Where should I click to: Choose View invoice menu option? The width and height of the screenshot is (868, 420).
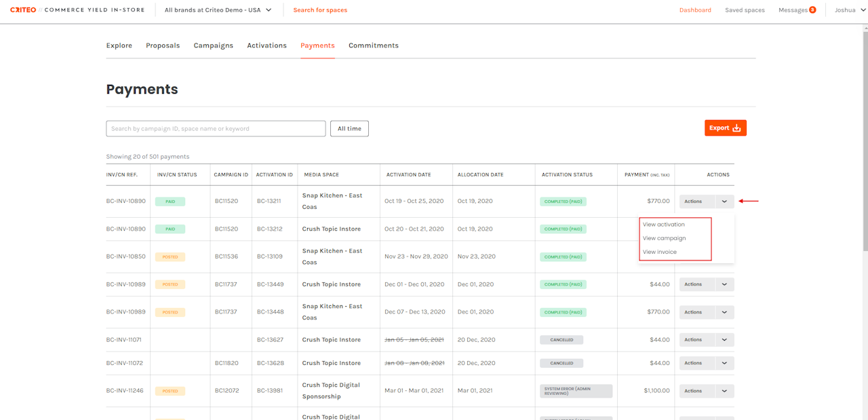click(659, 252)
